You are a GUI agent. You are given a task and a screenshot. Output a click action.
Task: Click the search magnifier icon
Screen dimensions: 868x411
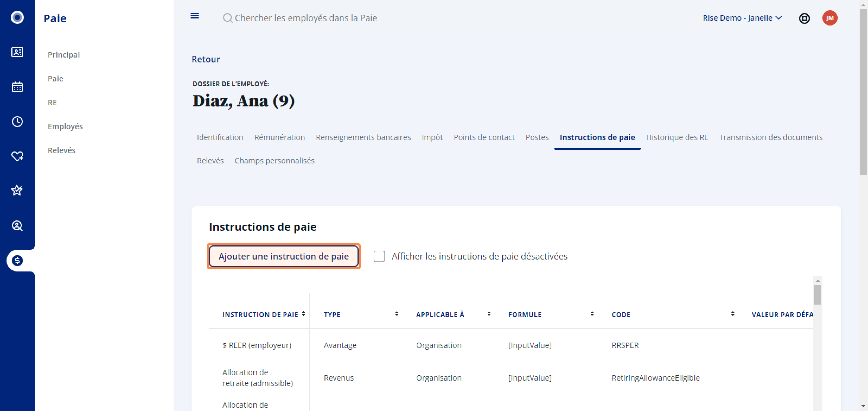228,18
